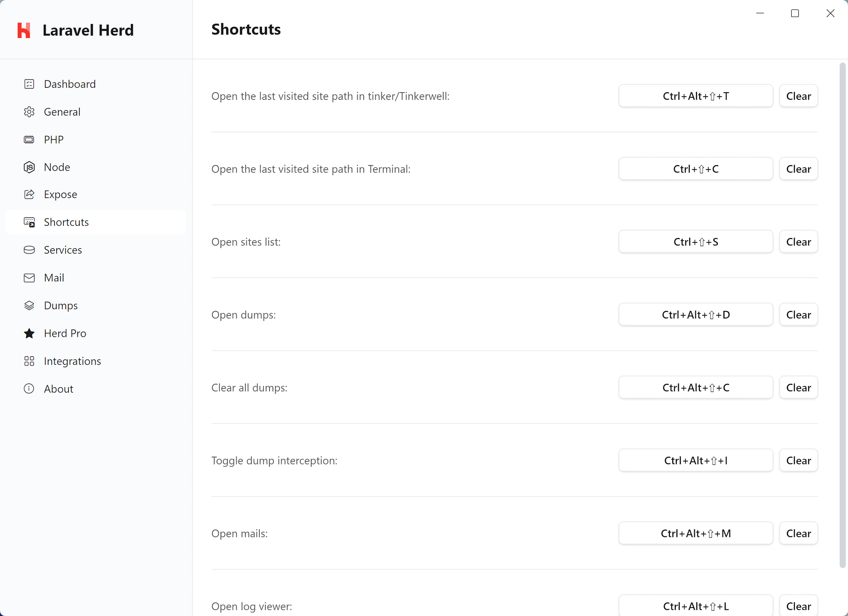Viewport: 848px width, 616px height.
Task: Click the General settings gear icon
Action: coord(29,112)
